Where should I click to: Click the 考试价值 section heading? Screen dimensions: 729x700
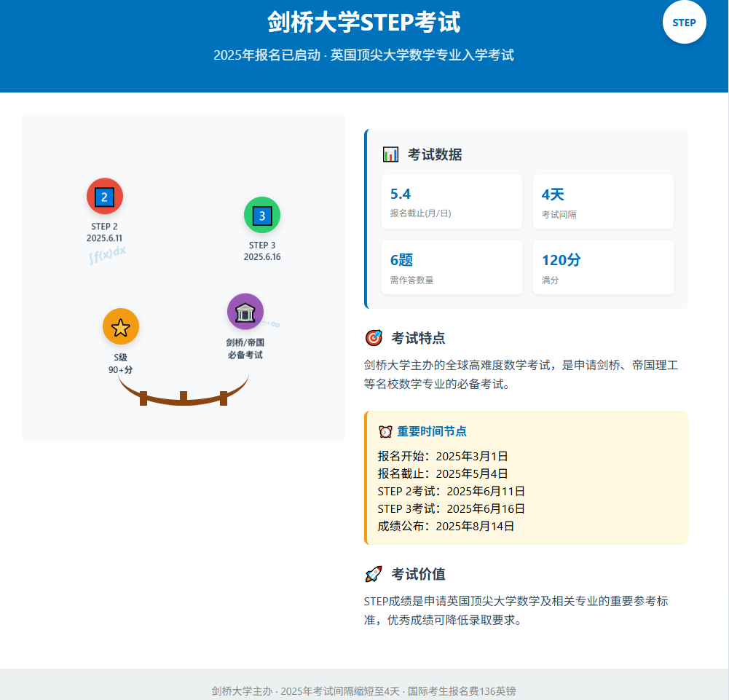(x=419, y=574)
